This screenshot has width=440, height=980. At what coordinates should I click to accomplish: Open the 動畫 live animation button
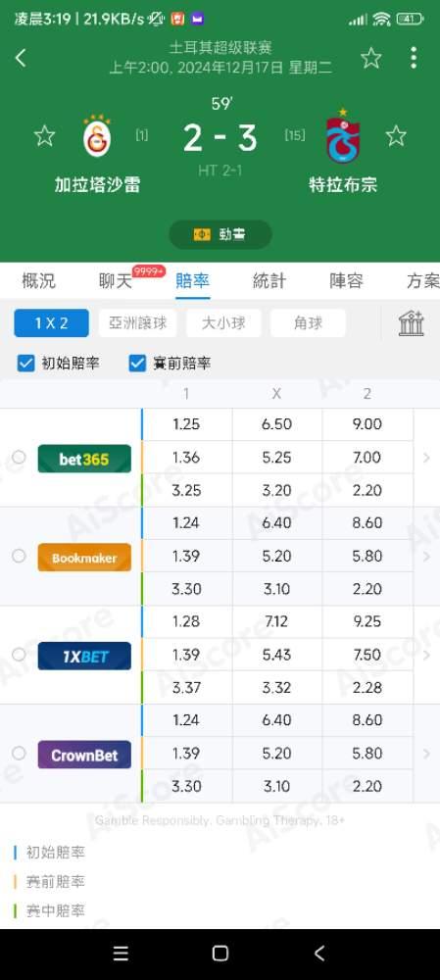pyautogui.click(x=220, y=234)
